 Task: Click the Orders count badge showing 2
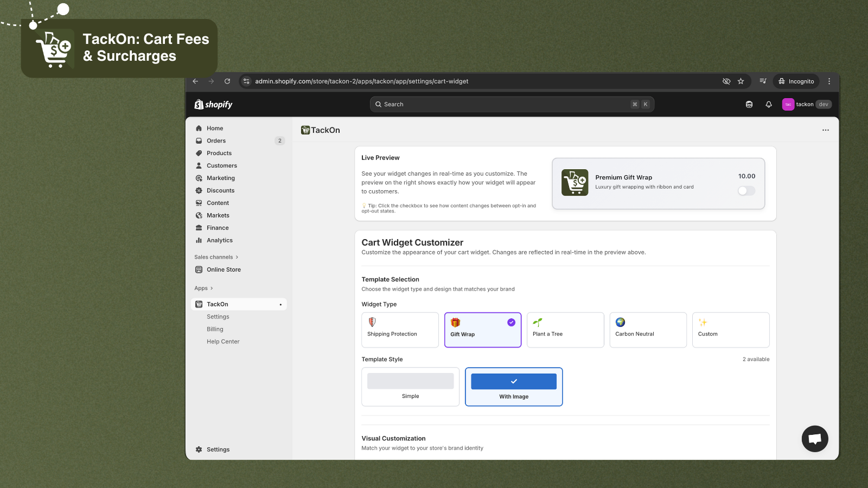click(280, 141)
